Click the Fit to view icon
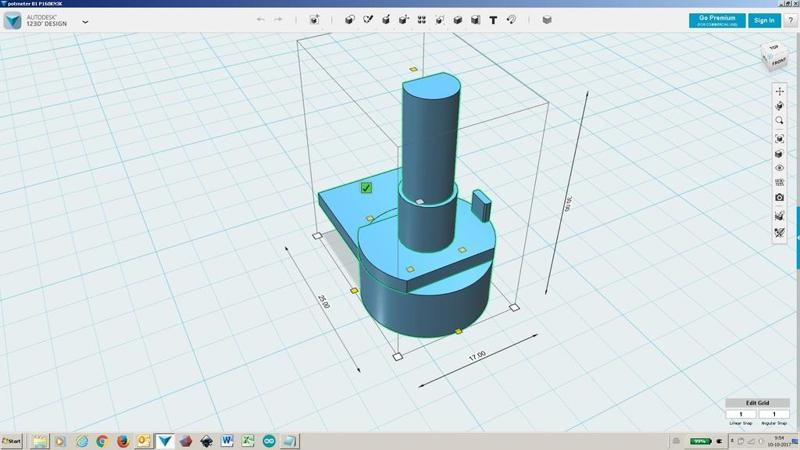This screenshot has width=800, height=450. point(779,138)
